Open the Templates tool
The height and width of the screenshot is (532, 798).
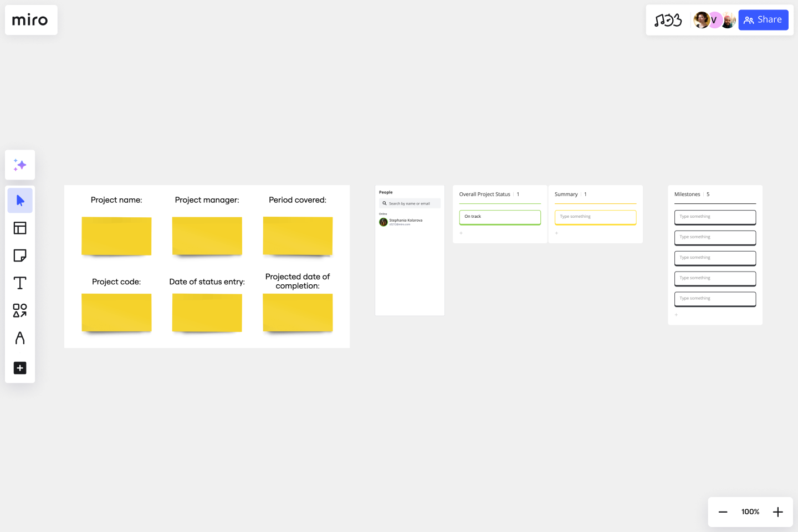[20, 228]
